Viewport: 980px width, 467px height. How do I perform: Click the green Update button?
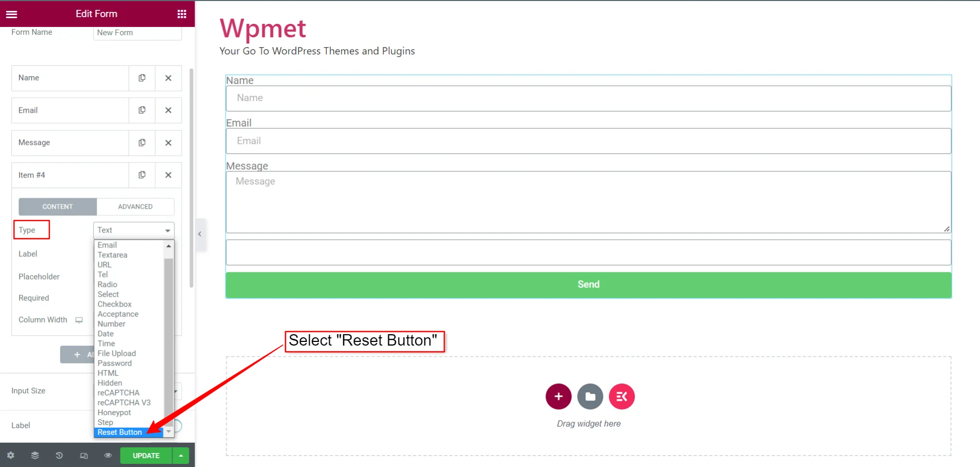(x=146, y=456)
